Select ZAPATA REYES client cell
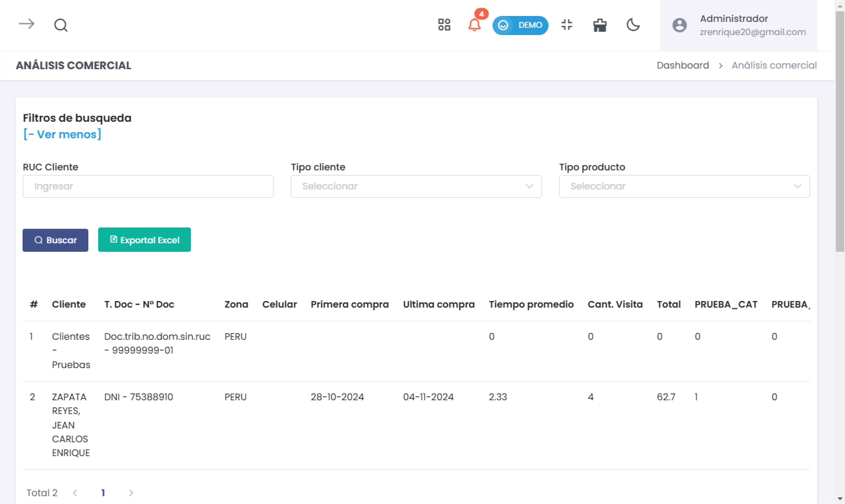845x504 pixels. (71, 425)
